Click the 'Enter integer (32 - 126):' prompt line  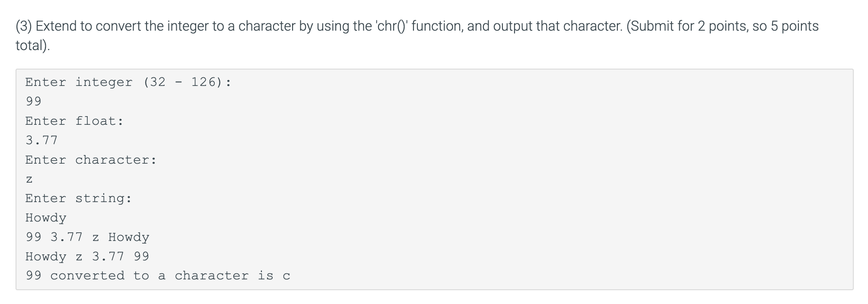point(128,82)
